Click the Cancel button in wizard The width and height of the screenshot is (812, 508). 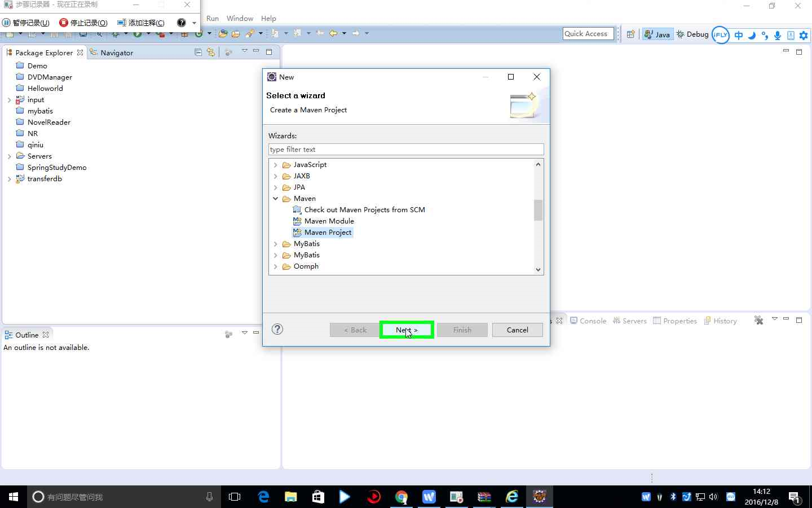tap(517, 330)
